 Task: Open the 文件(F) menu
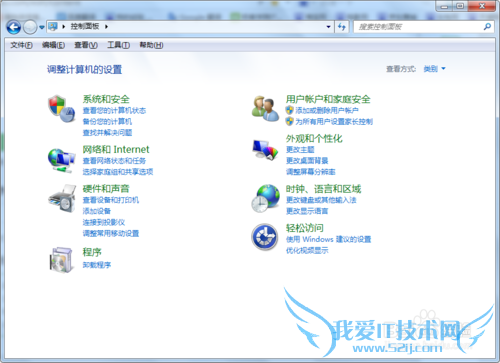click(x=21, y=45)
